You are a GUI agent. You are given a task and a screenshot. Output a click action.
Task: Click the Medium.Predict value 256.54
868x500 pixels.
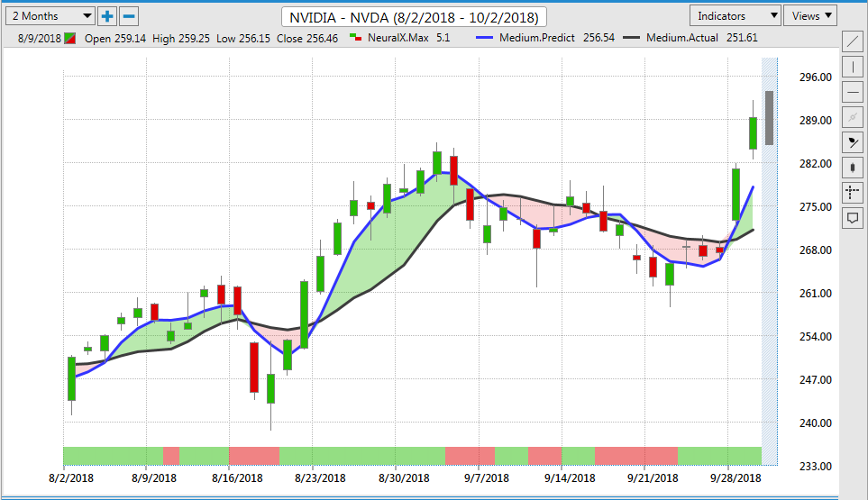[598, 38]
